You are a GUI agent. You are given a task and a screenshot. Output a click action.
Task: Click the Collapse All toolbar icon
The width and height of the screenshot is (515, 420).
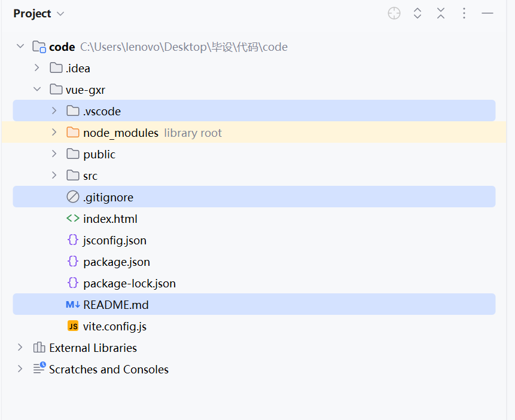coord(441,13)
